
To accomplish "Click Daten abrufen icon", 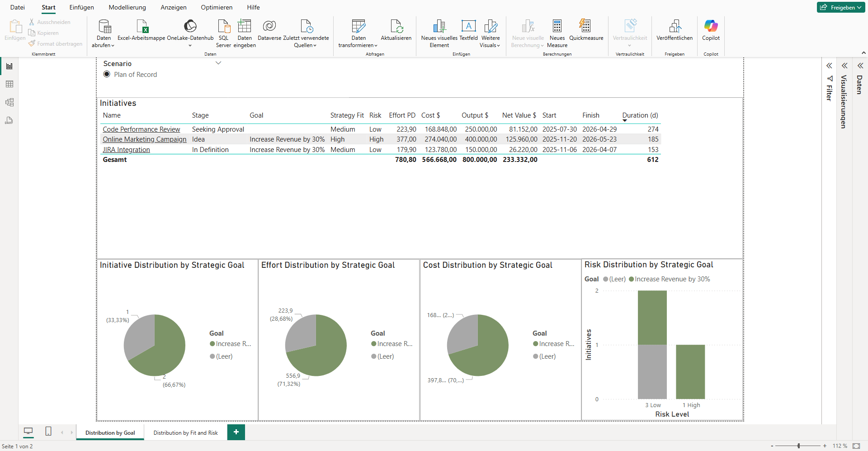I will (x=104, y=26).
